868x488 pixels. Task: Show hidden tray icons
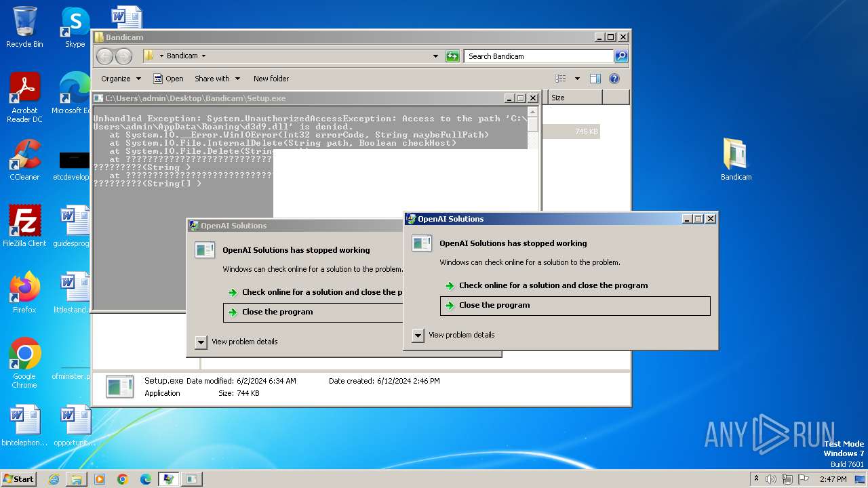click(x=756, y=479)
